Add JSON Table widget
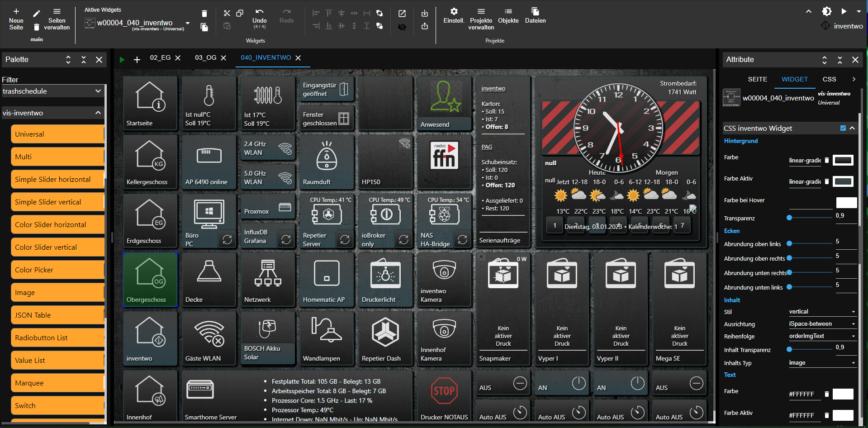The height and width of the screenshot is (428, 868). pyautogui.click(x=59, y=315)
